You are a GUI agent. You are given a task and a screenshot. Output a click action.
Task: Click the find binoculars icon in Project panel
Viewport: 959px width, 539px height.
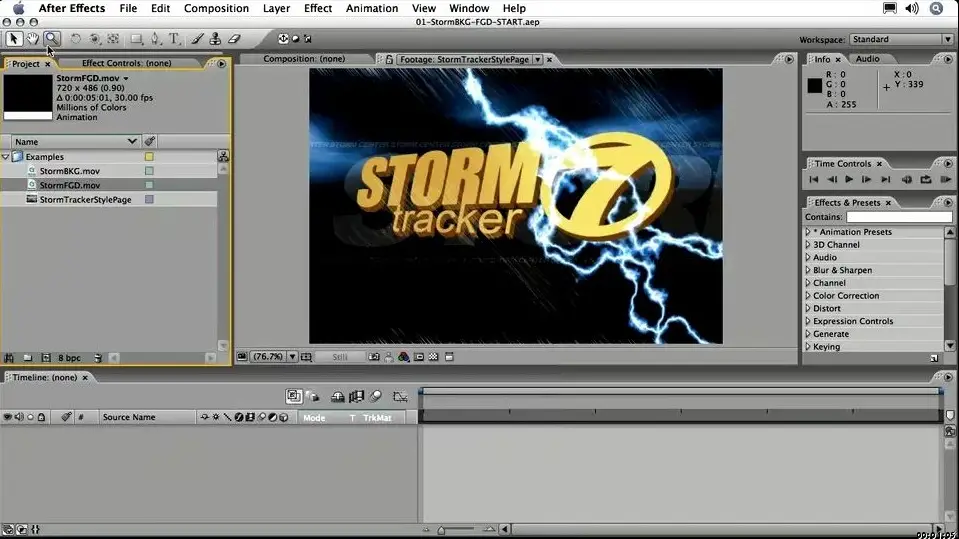(9, 358)
